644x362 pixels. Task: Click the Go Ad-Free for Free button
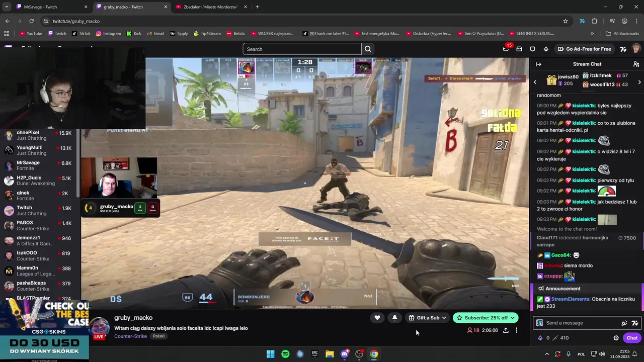pyautogui.click(x=585, y=49)
